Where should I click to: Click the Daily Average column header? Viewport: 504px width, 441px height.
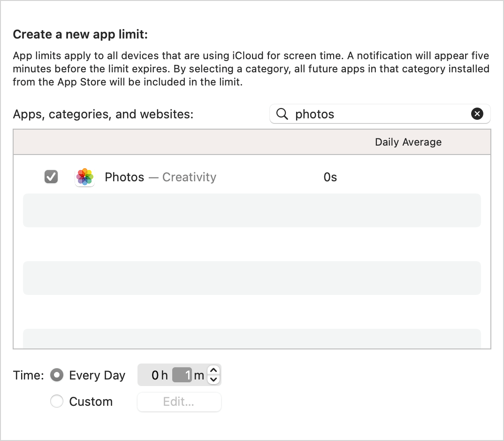coord(408,142)
